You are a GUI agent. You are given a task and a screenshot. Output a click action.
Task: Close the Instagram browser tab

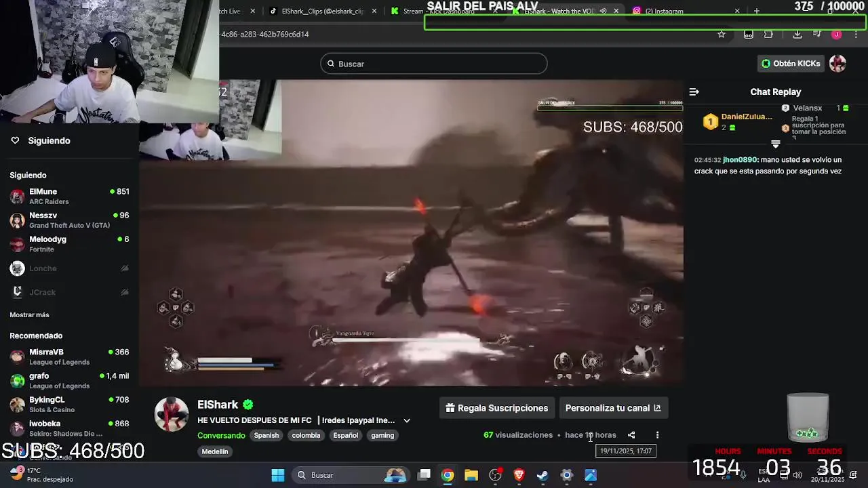pos(737,11)
